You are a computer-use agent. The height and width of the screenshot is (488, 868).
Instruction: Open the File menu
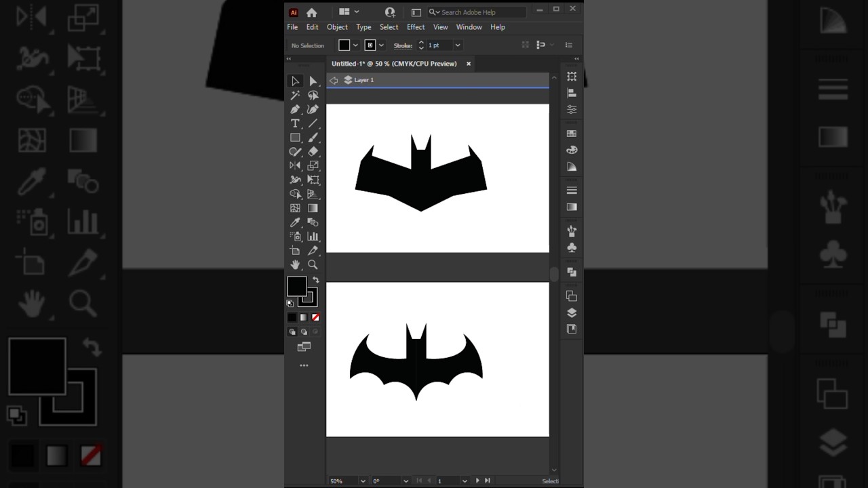[x=292, y=27]
